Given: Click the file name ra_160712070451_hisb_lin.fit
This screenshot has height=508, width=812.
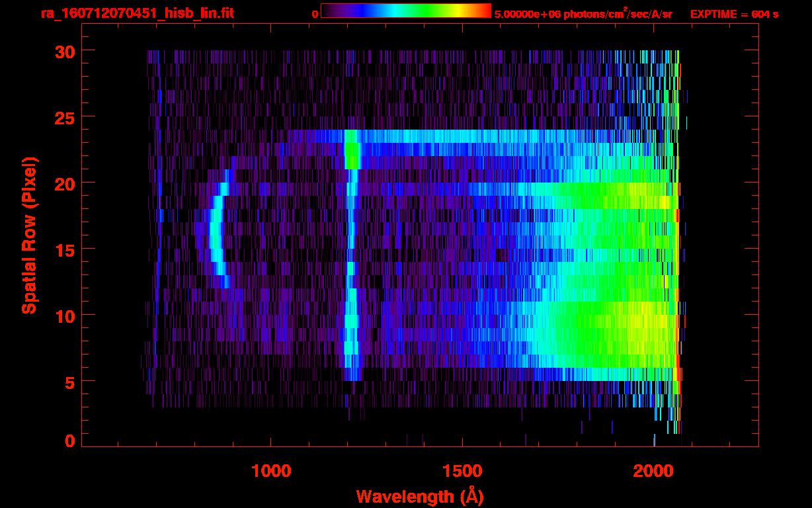Looking at the screenshot, I should (137, 13).
